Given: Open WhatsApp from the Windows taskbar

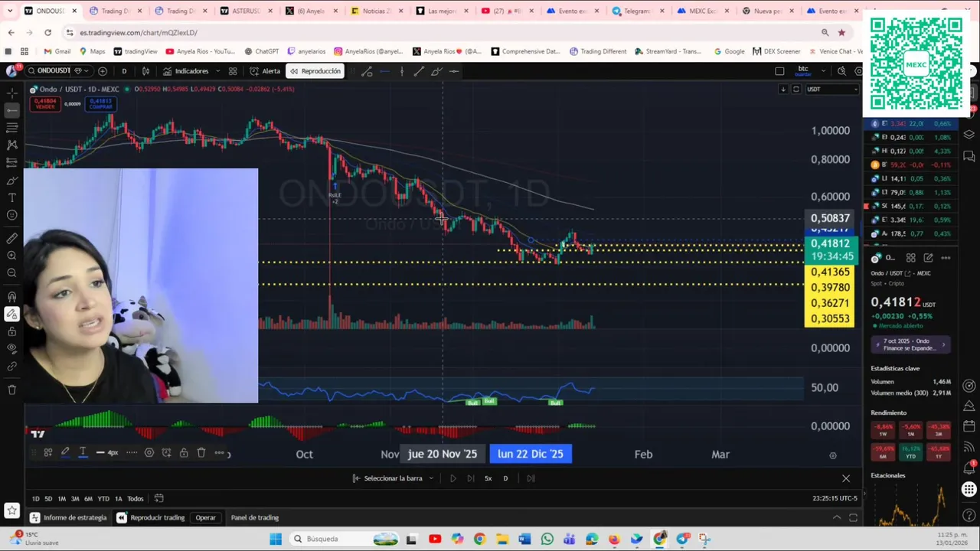Looking at the screenshot, I should [x=547, y=539].
